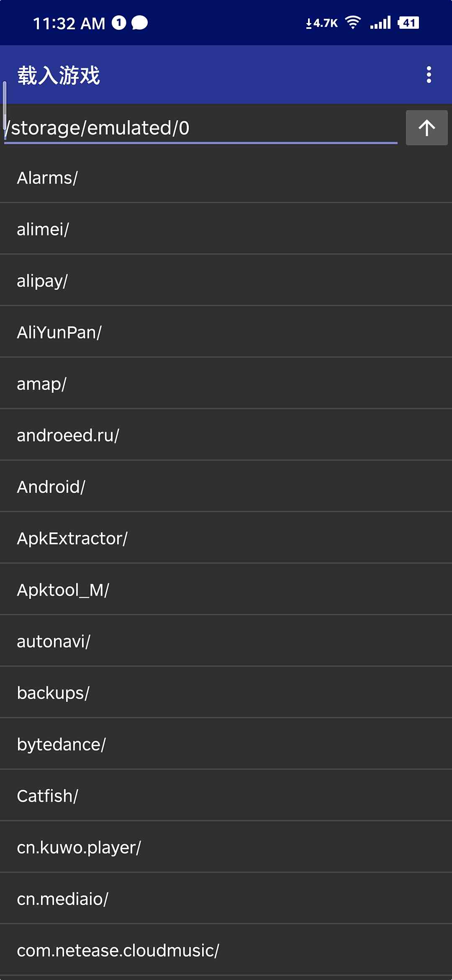Tap the cellular signal strength icon
The height and width of the screenshot is (980, 452).
380,23
